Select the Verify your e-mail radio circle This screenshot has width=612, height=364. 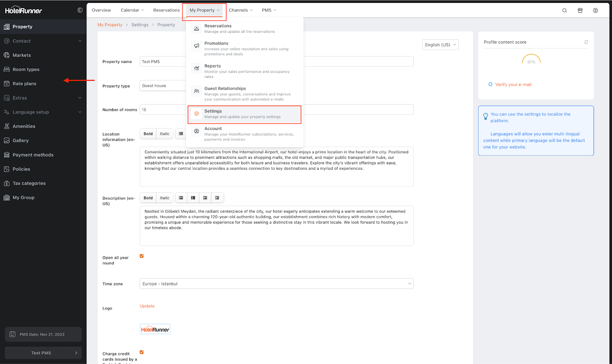(x=490, y=84)
